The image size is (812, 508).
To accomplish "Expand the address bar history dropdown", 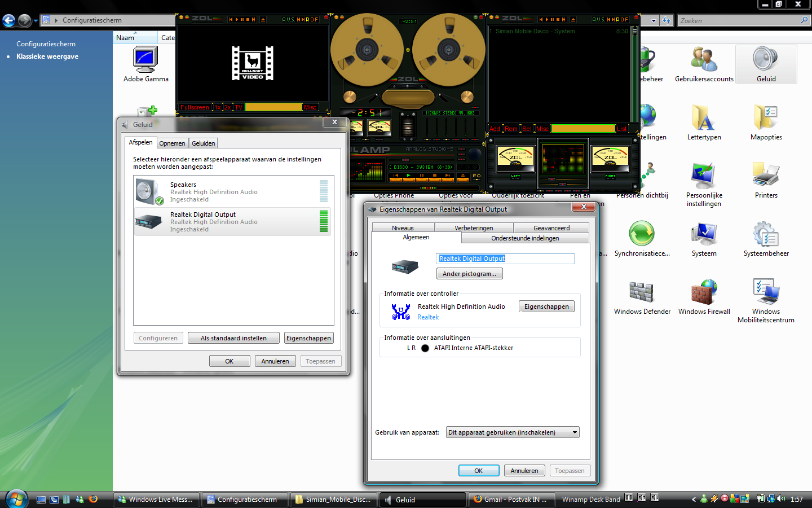I will pyautogui.click(x=654, y=21).
